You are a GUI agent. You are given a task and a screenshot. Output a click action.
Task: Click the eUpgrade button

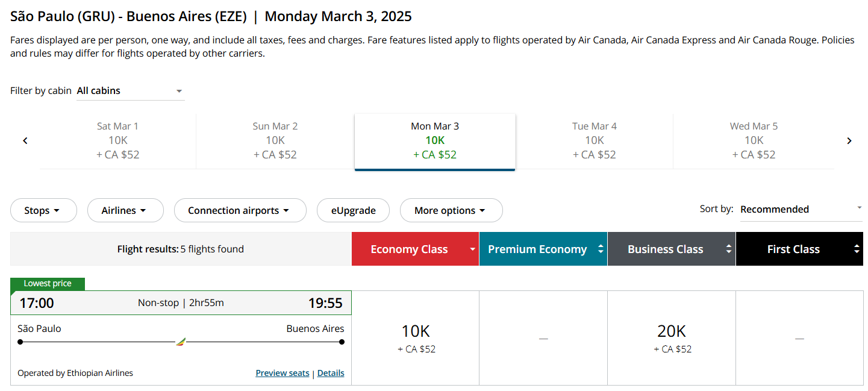(353, 210)
